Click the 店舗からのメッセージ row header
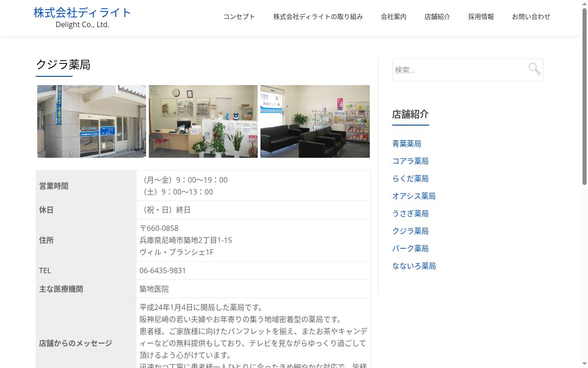This screenshot has width=588, height=368. point(86,343)
